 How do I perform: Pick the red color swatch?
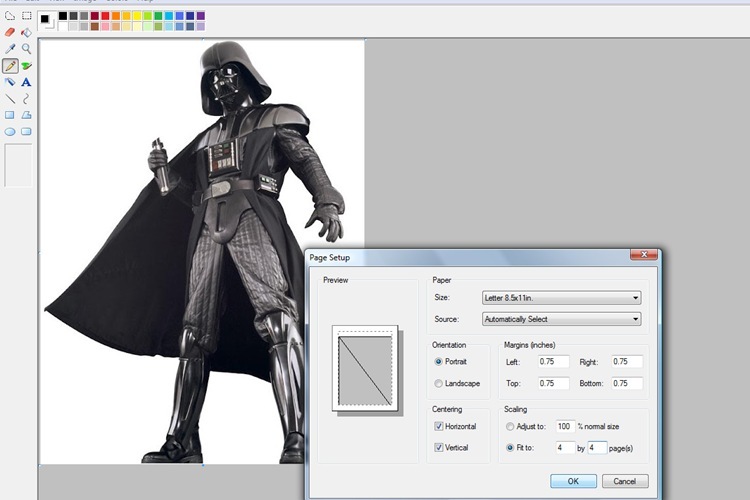tap(105, 16)
